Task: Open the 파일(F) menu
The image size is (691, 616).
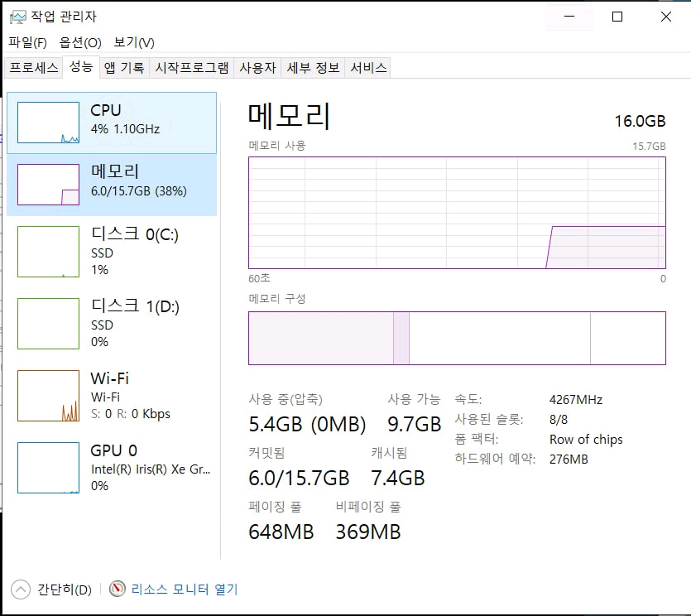Action: click(x=28, y=42)
